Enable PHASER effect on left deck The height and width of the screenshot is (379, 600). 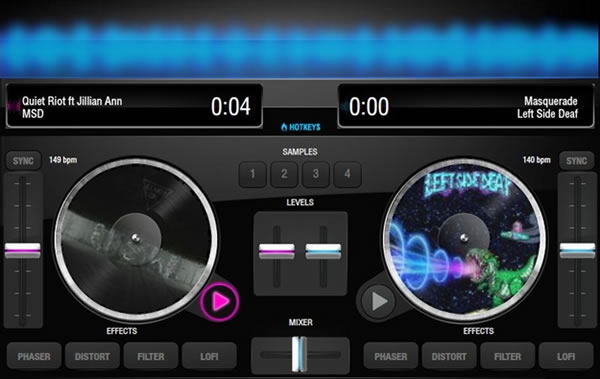point(34,356)
